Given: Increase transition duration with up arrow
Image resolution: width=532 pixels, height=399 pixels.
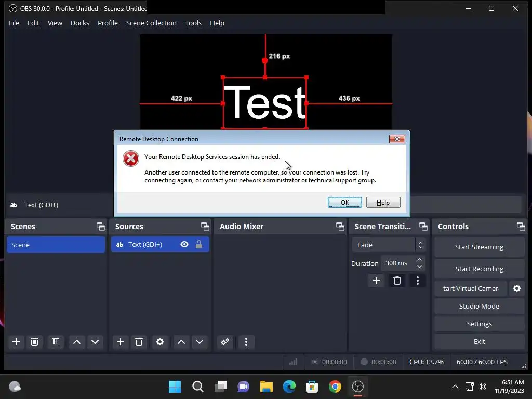Looking at the screenshot, I should [419, 260].
